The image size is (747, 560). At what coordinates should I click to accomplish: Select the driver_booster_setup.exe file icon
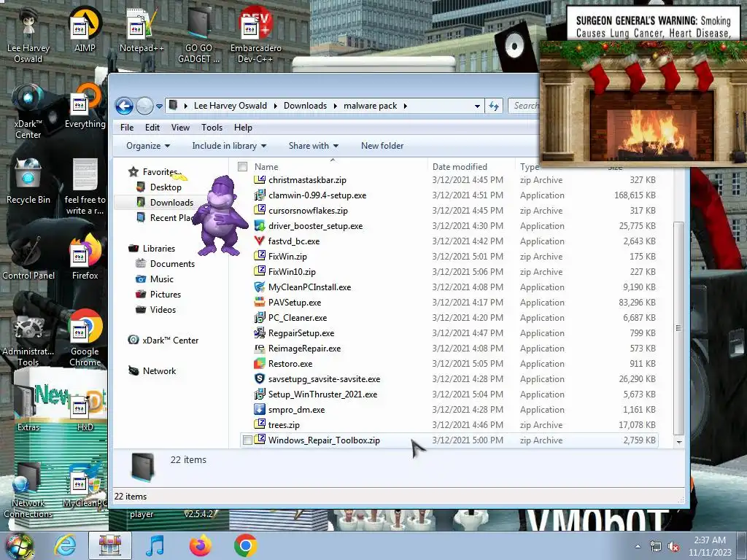259,226
